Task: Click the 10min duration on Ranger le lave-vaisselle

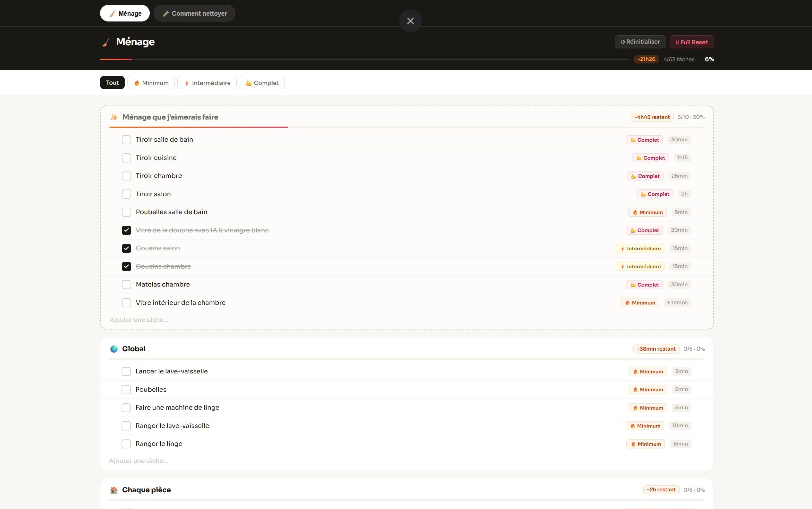Action: (x=680, y=425)
